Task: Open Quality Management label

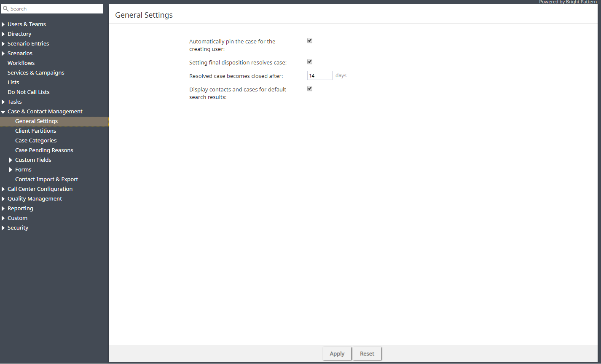Action: 35,199
